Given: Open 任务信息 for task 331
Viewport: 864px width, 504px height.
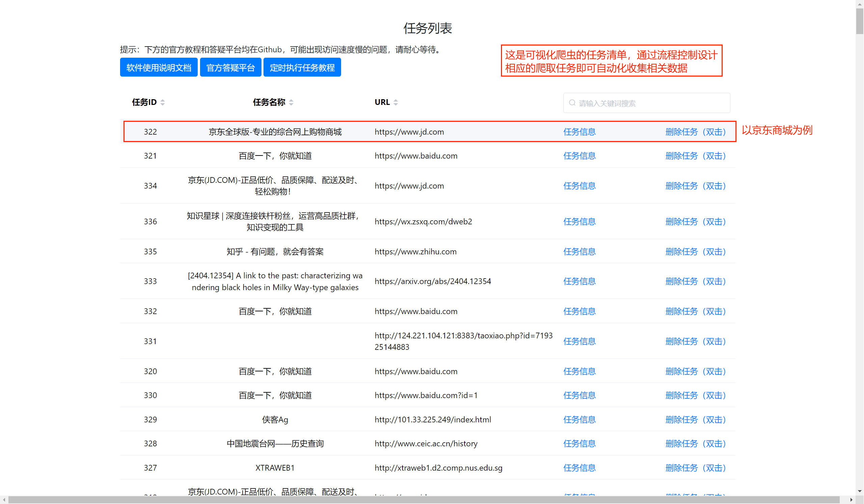Looking at the screenshot, I should [579, 341].
